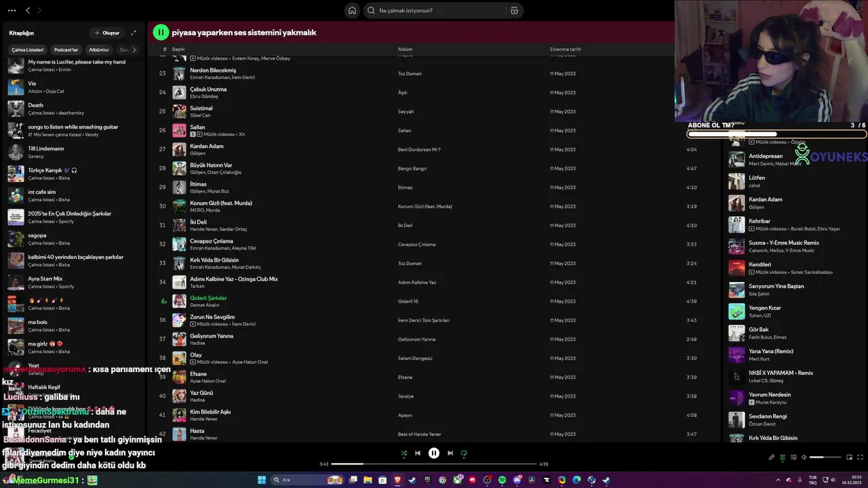Screen dimensions: 868x488
Task: Pause the playlist with the green header button
Action: (161, 32)
